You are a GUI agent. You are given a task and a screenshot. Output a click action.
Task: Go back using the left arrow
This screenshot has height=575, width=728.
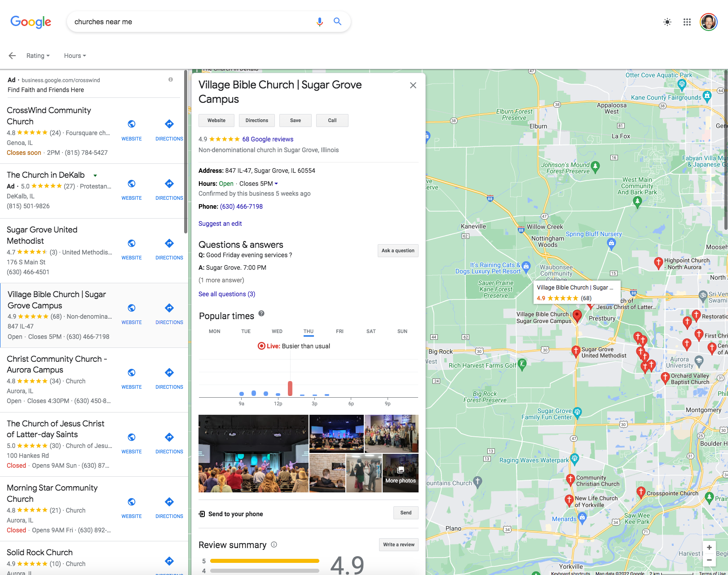coord(12,56)
